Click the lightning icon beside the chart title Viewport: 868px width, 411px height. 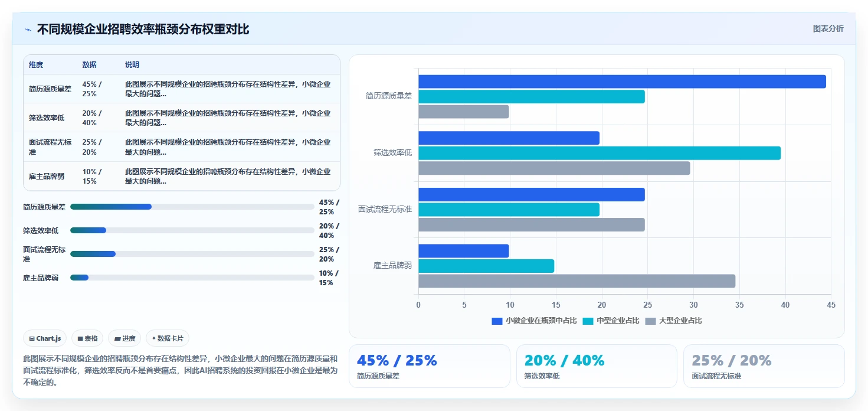pyautogui.click(x=28, y=30)
